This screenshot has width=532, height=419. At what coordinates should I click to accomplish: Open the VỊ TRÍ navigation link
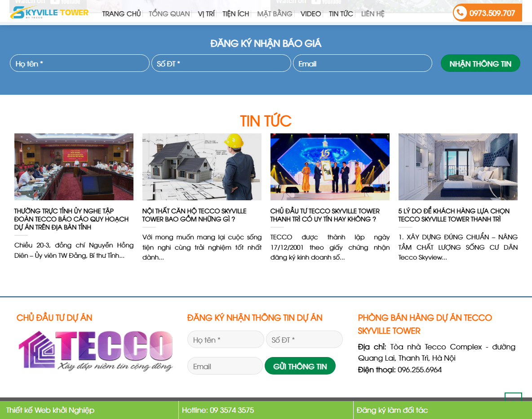coord(205,13)
